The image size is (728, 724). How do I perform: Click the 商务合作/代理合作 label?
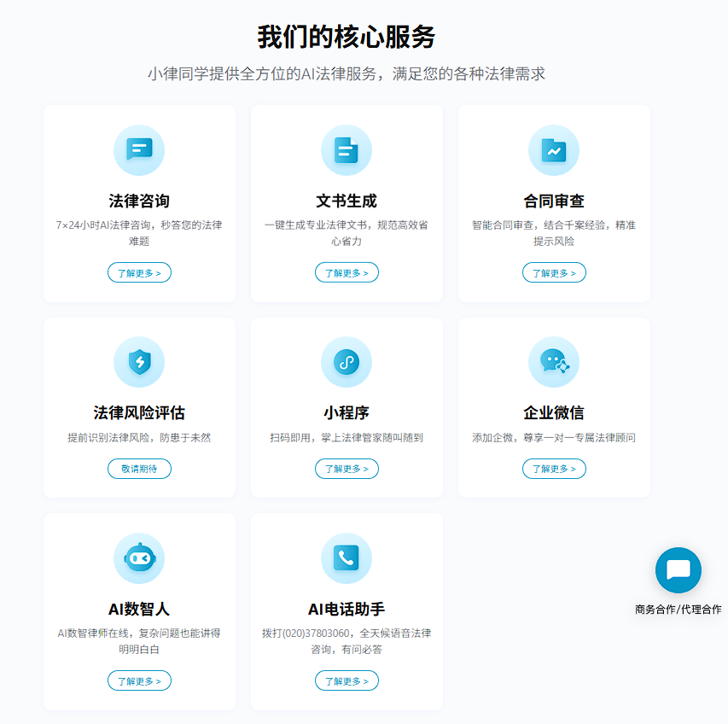point(678,610)
